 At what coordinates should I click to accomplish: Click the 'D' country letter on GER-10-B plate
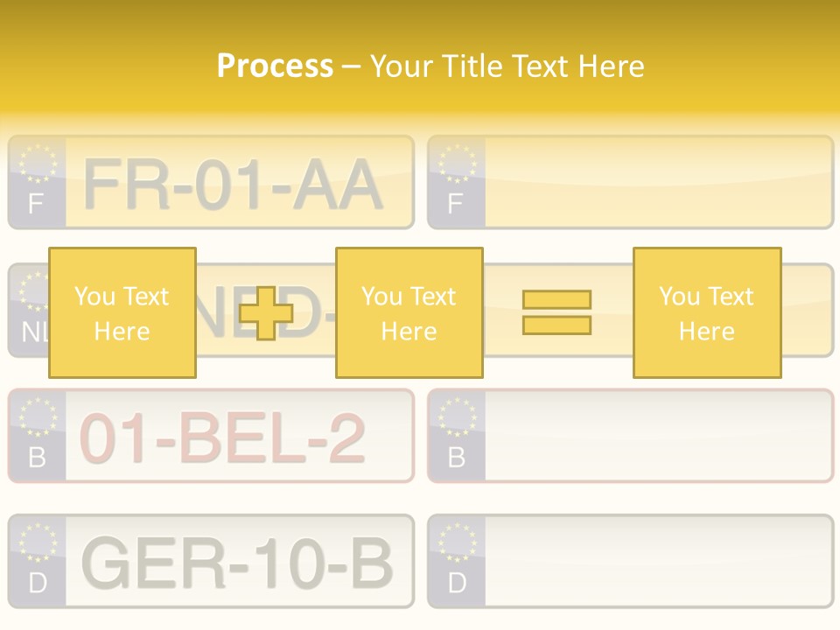[37, 584]
